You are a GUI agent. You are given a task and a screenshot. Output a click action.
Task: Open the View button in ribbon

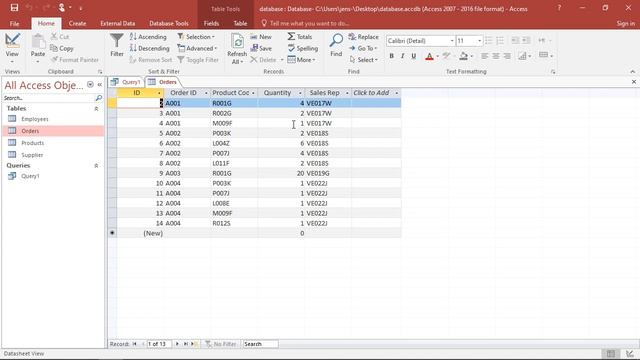pyautogui.click(x=12, y=49)
